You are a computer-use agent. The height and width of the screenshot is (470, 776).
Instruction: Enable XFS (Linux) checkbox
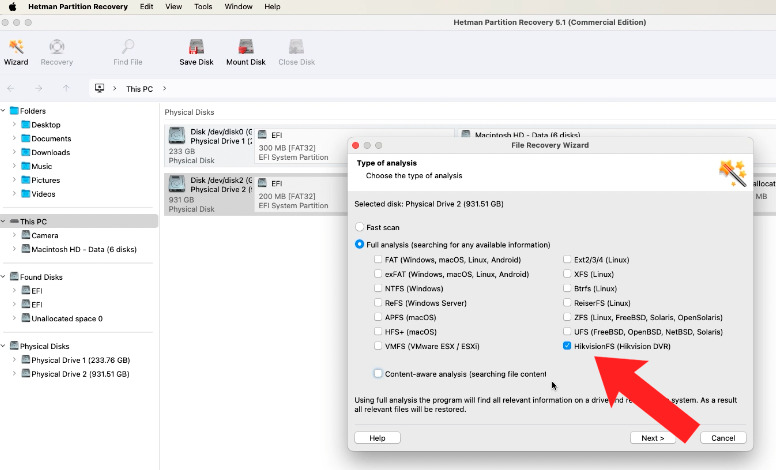pos(567,274)
